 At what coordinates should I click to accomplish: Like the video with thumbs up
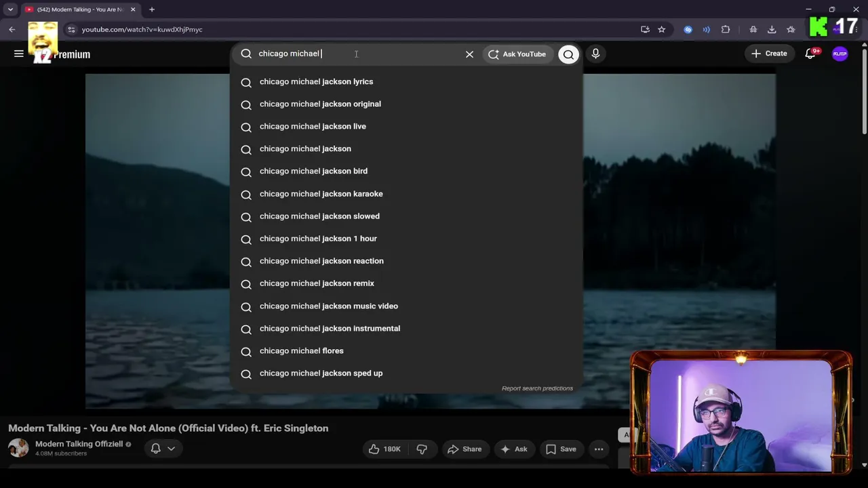pos(384,449)
